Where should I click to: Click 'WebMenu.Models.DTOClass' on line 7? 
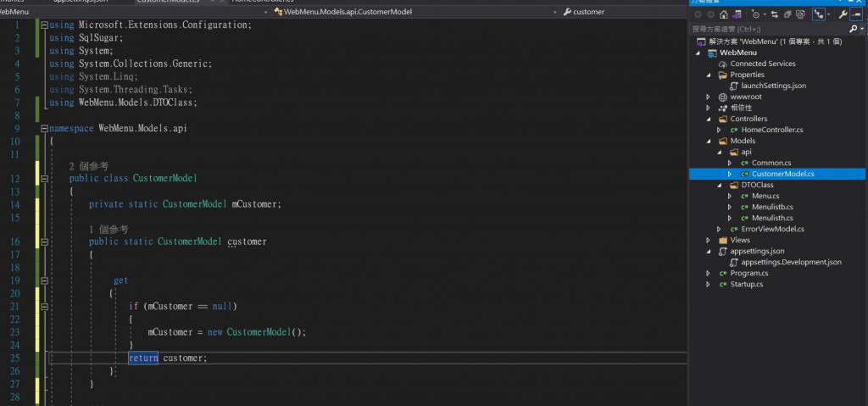[x=136, y=103]
